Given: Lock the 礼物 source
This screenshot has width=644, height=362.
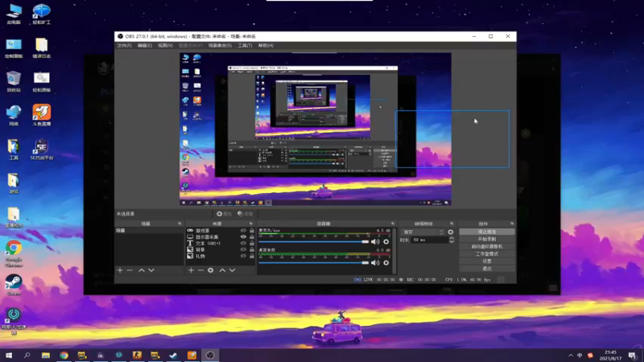Looking at the screenshot, I should (252, 256).
